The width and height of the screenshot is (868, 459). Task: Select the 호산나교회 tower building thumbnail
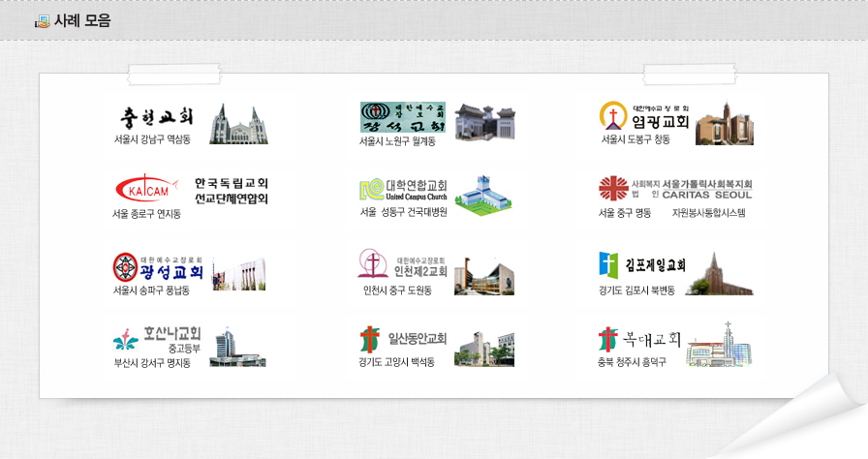tap(237, 347)
